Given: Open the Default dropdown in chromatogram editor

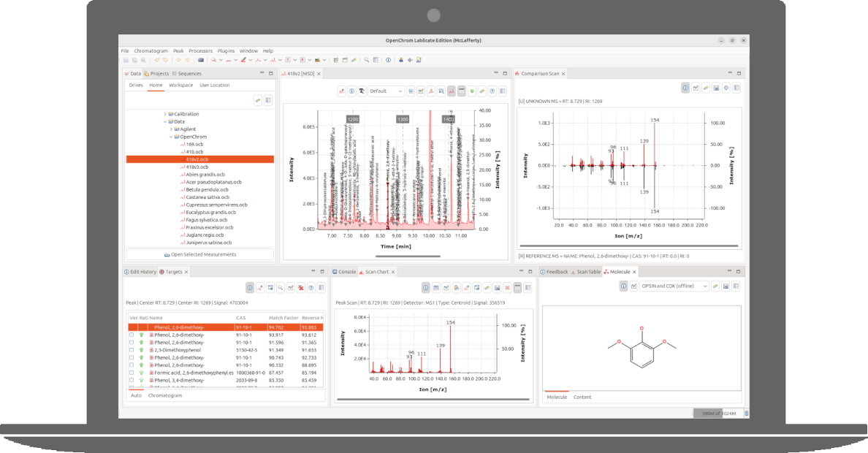Looking at the screenshot, I should point(386,91).
